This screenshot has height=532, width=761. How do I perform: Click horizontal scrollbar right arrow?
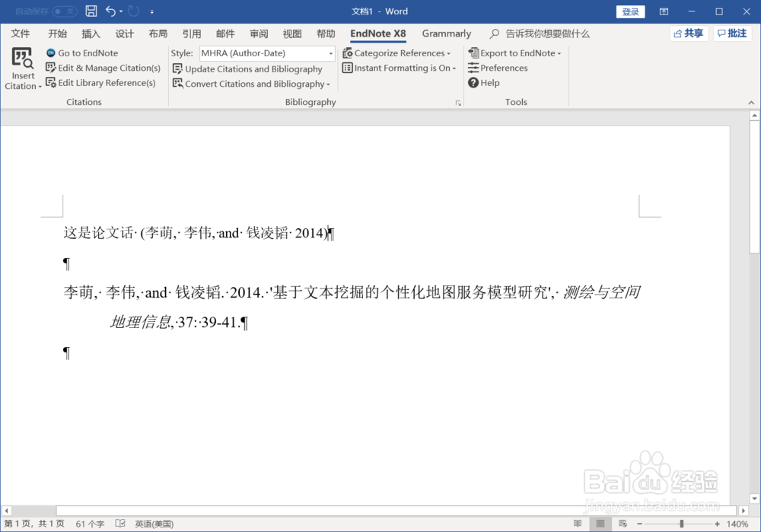743,511
